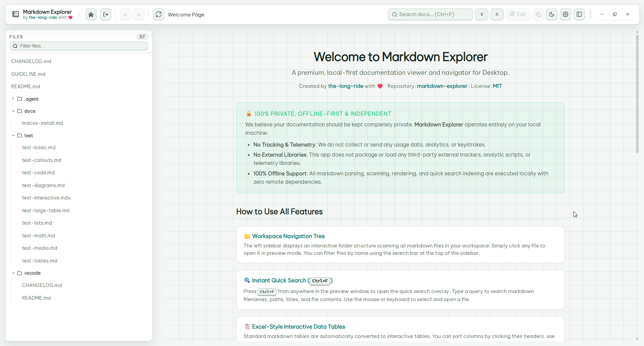Collapse the vscode folder
The height and width of the screenshot is (346, 644).
(13, 273)
